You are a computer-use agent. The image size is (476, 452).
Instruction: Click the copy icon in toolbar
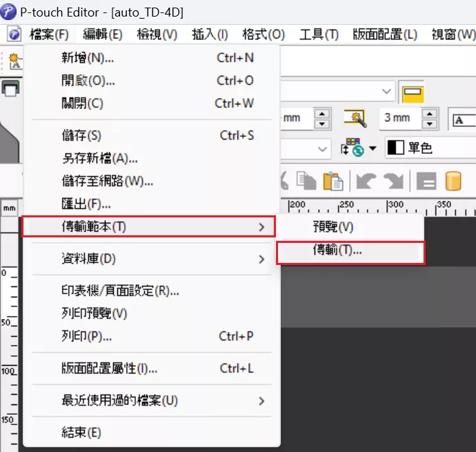click(306, 181)
